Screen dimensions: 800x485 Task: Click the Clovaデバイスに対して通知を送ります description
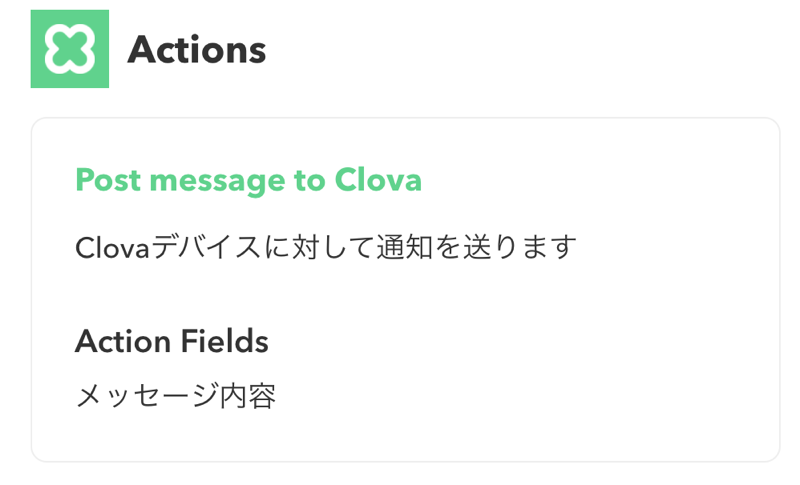(326, 247)
